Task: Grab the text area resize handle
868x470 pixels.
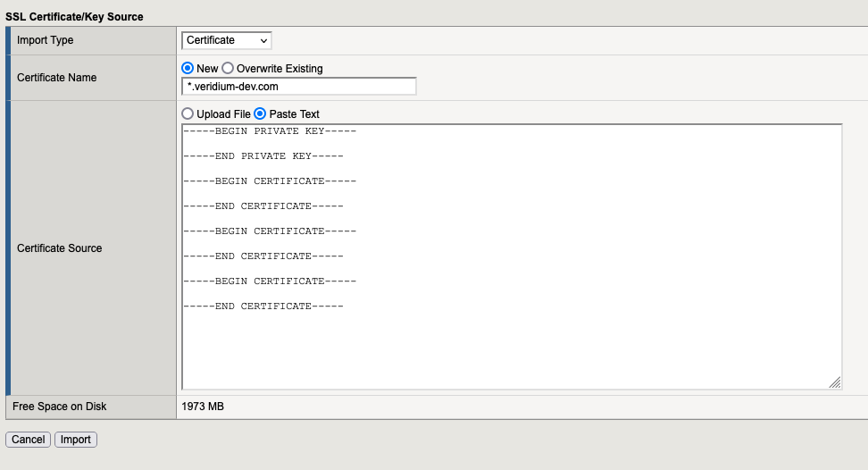Action: pos(835,382)
